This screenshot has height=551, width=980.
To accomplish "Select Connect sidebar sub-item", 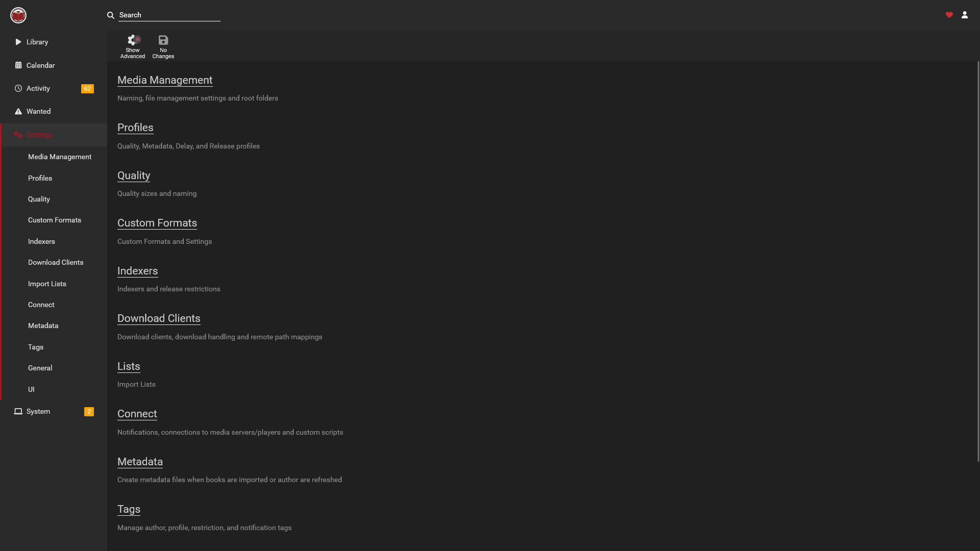I will 41,305.
